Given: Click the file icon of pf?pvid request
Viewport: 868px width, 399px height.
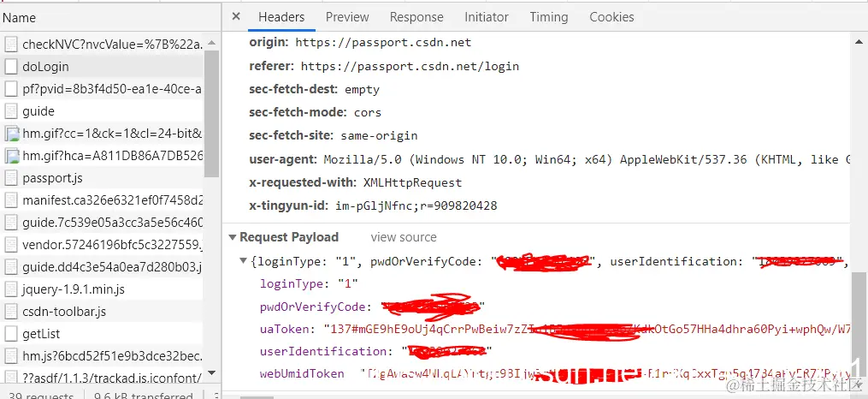Looking at the screenshot, I should tap(11, 89).
